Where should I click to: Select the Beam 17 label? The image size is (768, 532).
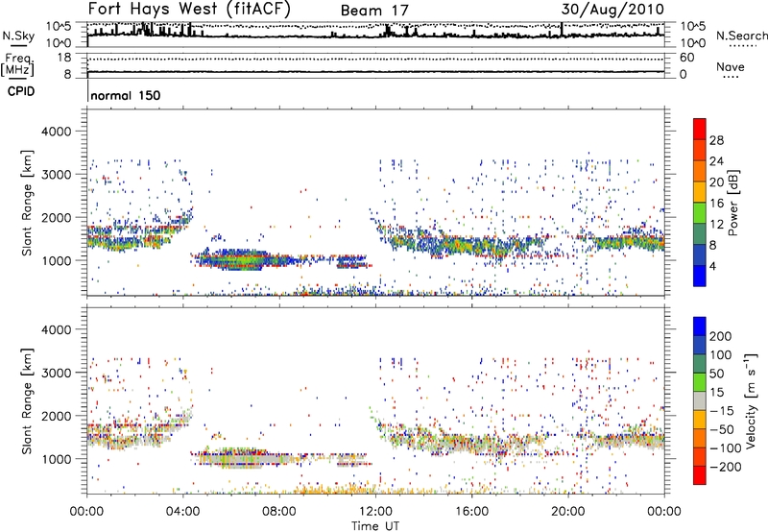[374, 11]
